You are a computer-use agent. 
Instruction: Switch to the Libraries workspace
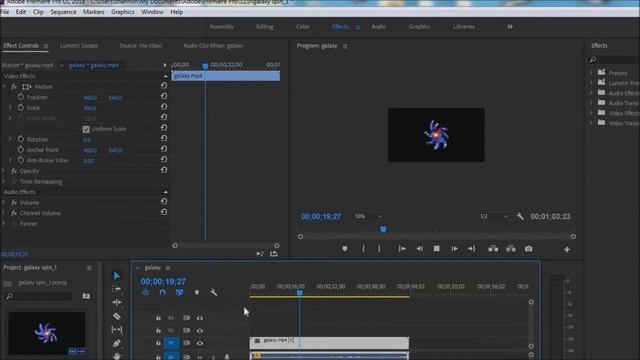coord(464,27)
